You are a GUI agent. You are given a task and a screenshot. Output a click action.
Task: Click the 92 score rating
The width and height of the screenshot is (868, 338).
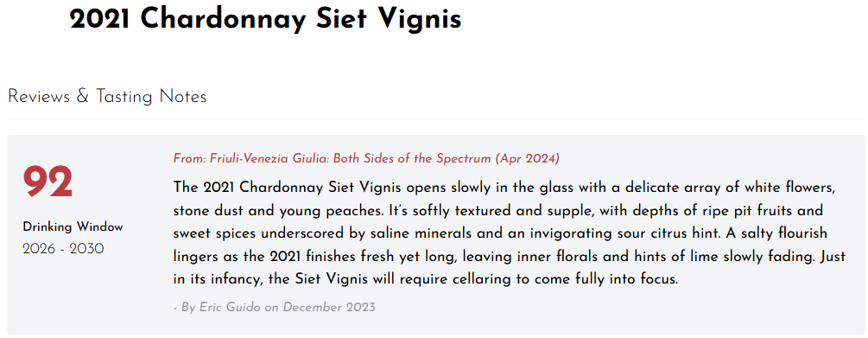48,182
